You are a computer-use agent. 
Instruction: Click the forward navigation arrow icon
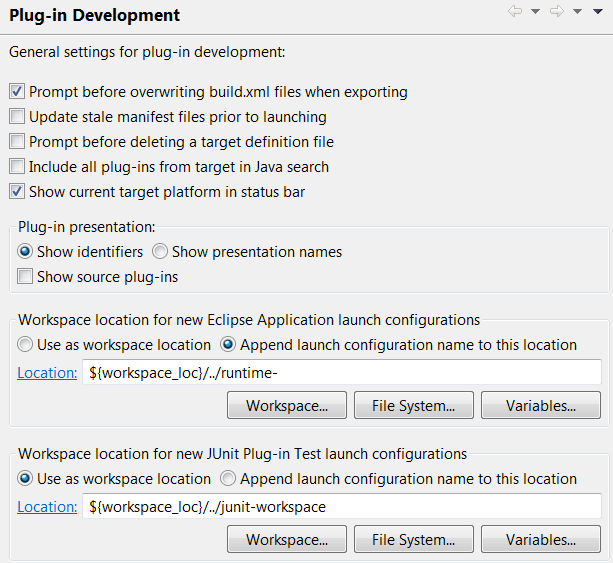click(x=557, y=12)
